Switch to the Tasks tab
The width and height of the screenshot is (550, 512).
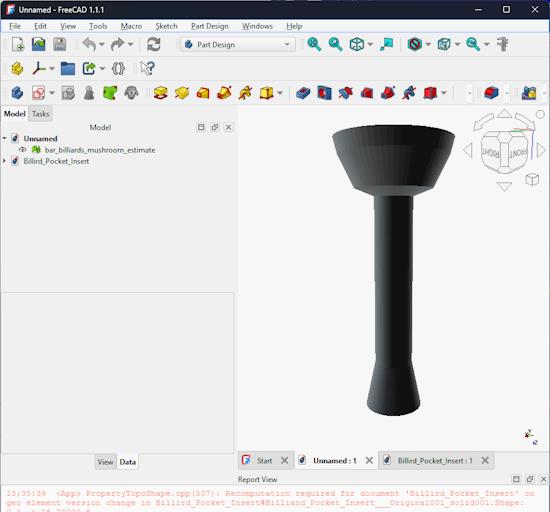coord(40,114)
